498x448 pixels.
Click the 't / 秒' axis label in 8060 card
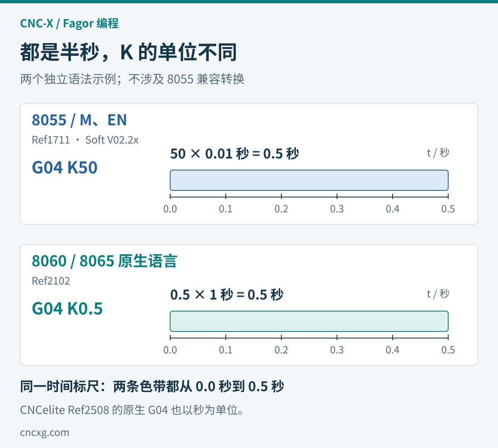[x=438, y=294]
